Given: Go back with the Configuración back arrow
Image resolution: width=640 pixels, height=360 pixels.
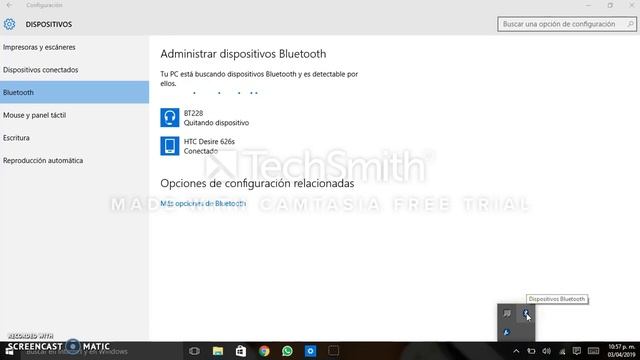Looking at the screenshot, I should point(9,5).
